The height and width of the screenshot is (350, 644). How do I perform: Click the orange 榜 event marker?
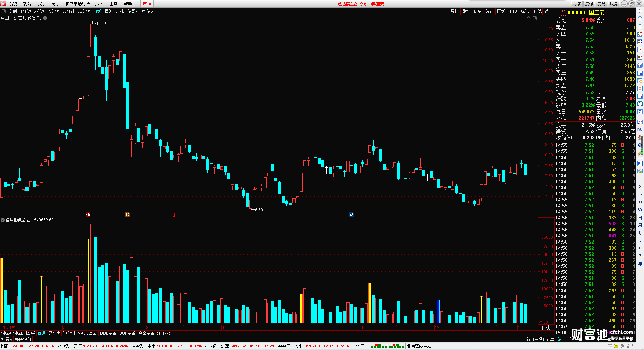coord(127,215)
